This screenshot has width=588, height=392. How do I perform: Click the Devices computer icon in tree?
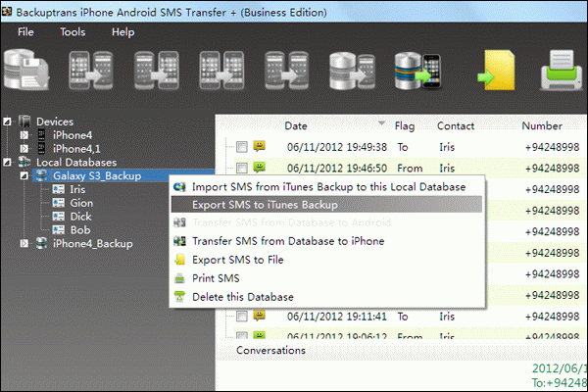(24, 122)
